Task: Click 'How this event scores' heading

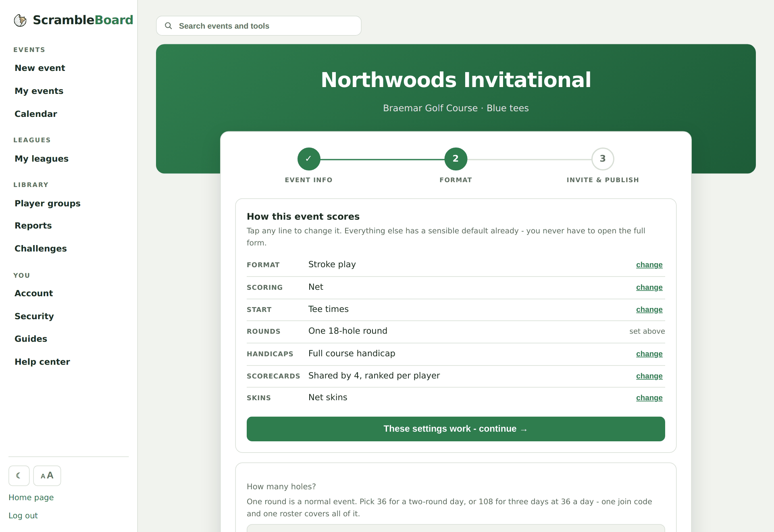Action: pyautogui.click(x=303, y=216)
